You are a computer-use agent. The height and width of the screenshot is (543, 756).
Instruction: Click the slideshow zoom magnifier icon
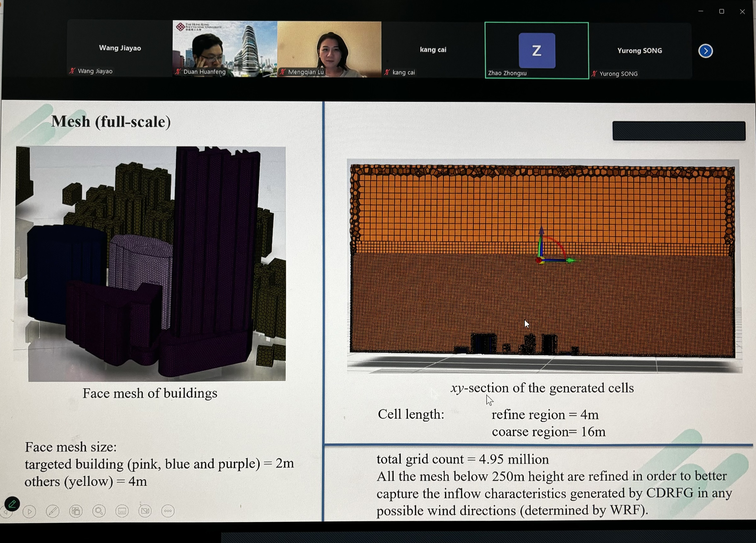point(99,511)
